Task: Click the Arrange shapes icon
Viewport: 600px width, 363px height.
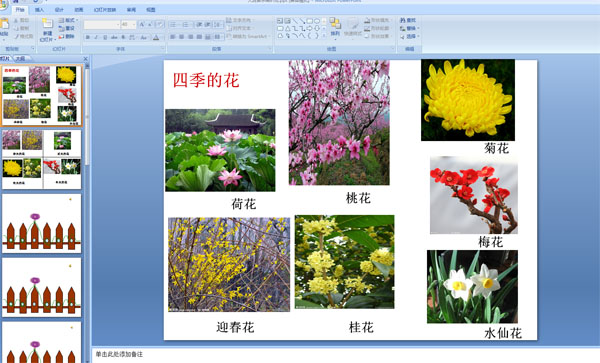Action: [x=335, y=24]
